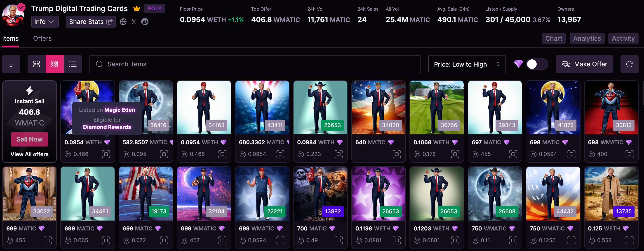Click the Search items field
Image resolution: width=644 pixels, height=251 pixels.
pos(254,64)
